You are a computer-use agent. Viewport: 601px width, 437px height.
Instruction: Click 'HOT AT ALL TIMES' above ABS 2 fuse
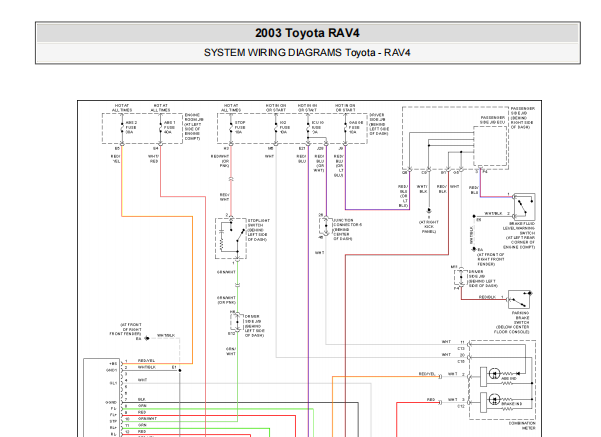coord(122,108)
